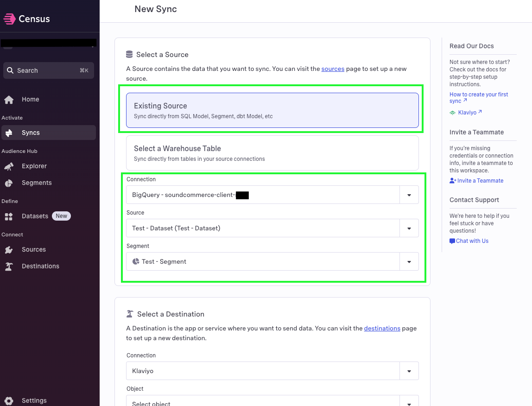Screen dimensions: 532x406
Task: Open Syncs via its arrows icon
Action: [9, 133]
